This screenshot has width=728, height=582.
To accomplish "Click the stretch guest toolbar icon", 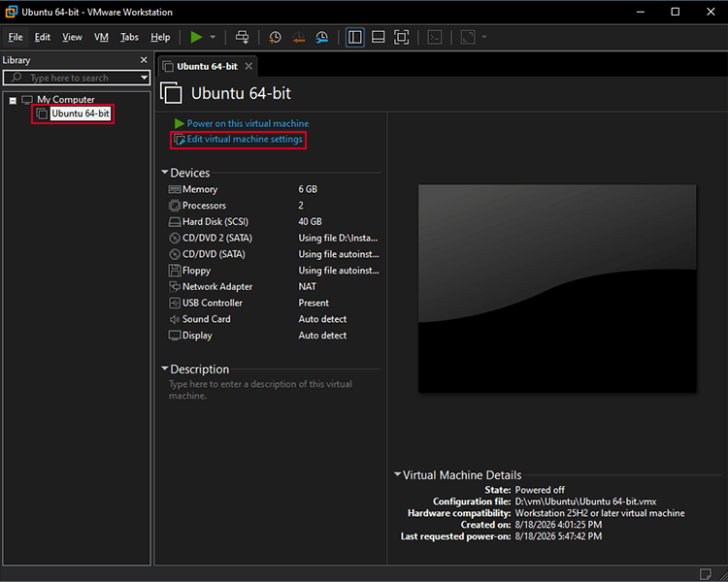I will point(468,37).
